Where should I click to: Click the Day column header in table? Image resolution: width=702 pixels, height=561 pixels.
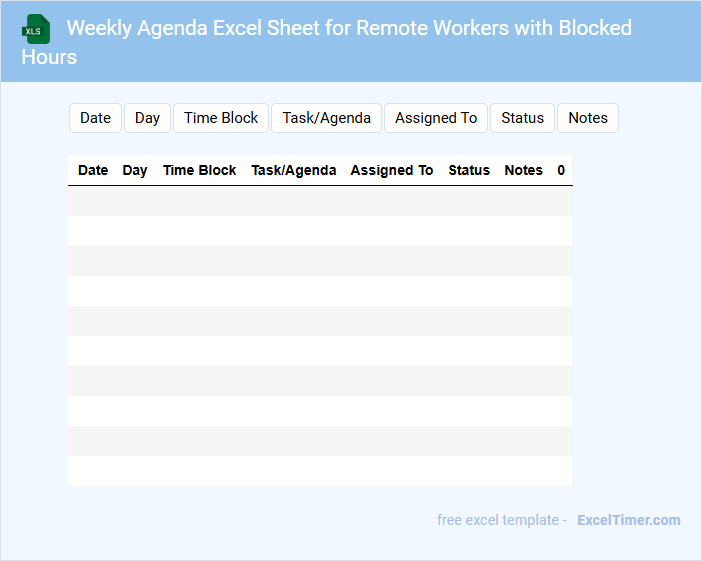click(x=135, y=170)
